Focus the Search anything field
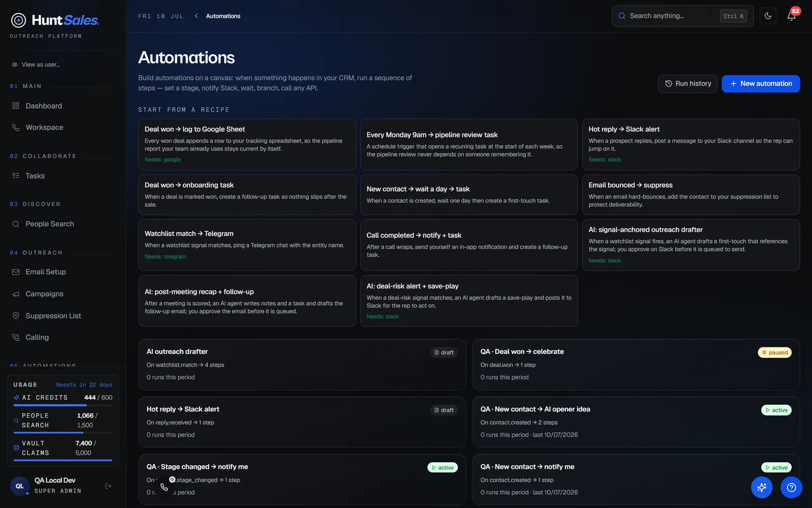The image size is (812, 508). pos(683,16)
